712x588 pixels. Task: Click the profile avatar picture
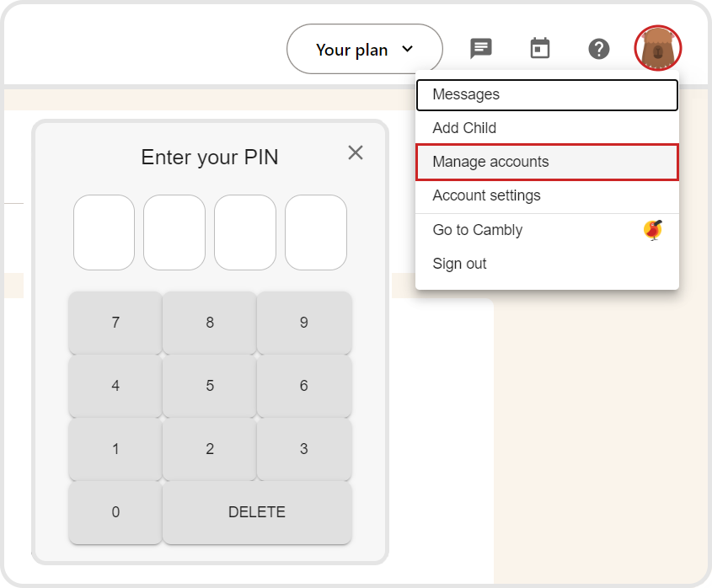(657, 49)
